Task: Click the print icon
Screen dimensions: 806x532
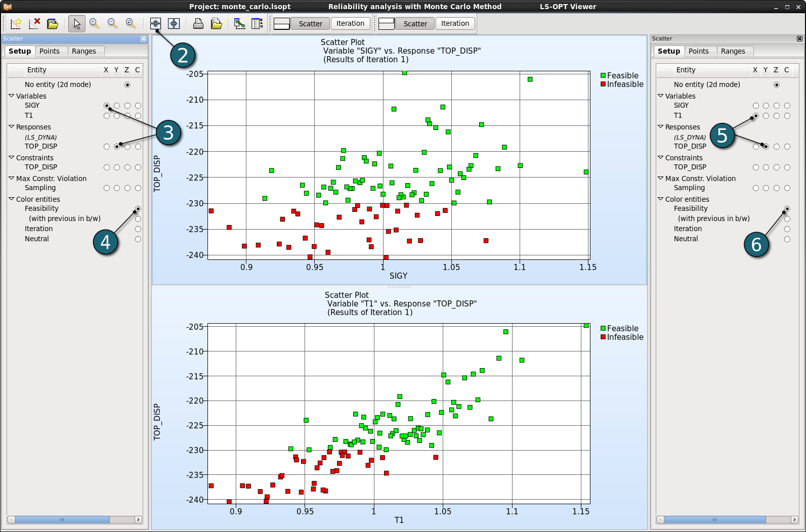Action: coord(198,23)
